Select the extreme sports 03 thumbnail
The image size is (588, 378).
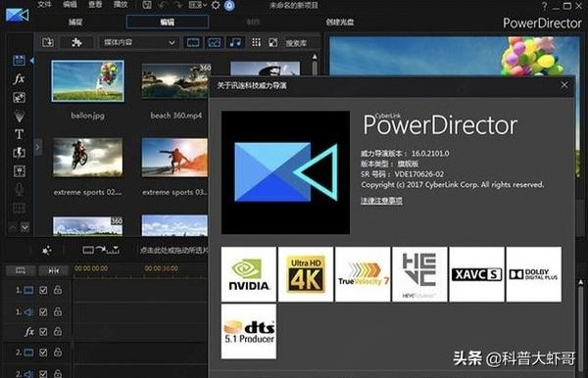174,158
